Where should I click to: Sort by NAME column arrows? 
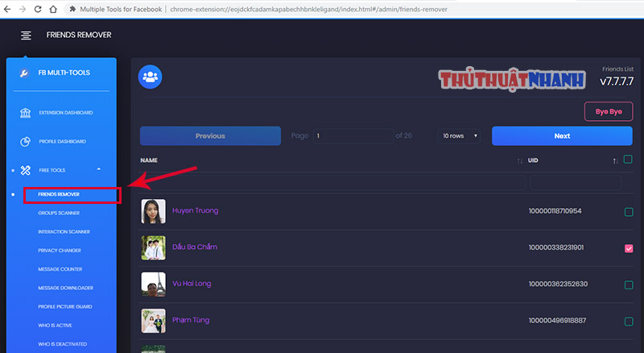pyautogui.click(x=519, y=161)
